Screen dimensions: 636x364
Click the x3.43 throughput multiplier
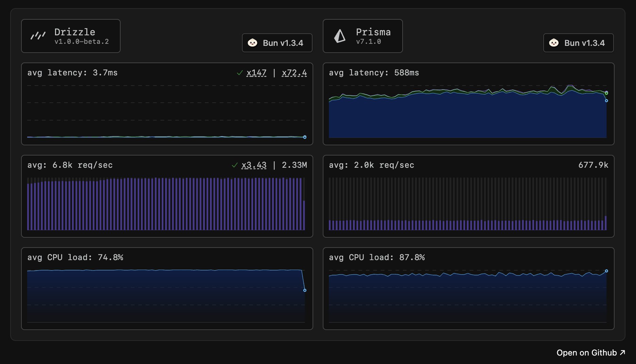pyautogui.click(x=254, y=165)
